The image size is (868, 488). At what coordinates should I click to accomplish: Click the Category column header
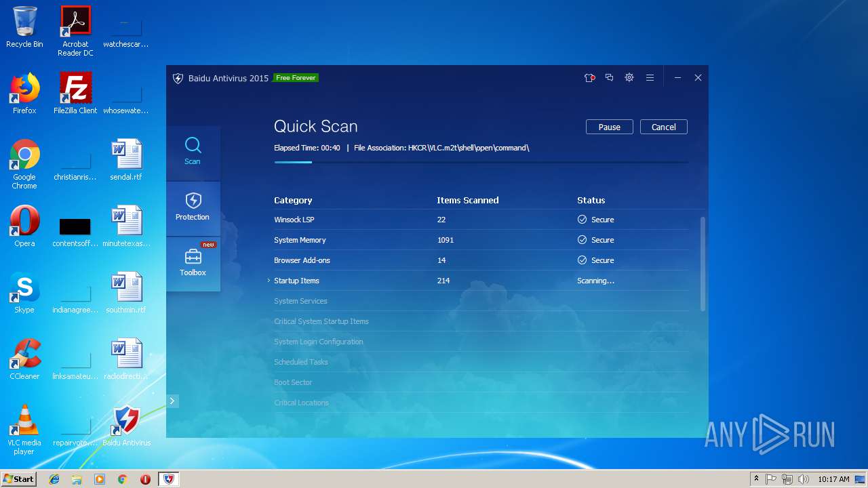pyautogui.click(x=293, y=201)
